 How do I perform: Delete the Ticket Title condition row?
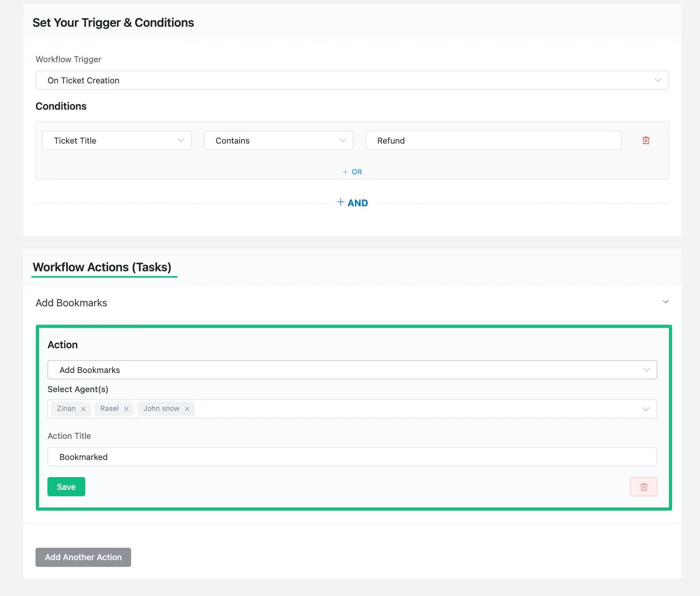click(x=646, y=140)
